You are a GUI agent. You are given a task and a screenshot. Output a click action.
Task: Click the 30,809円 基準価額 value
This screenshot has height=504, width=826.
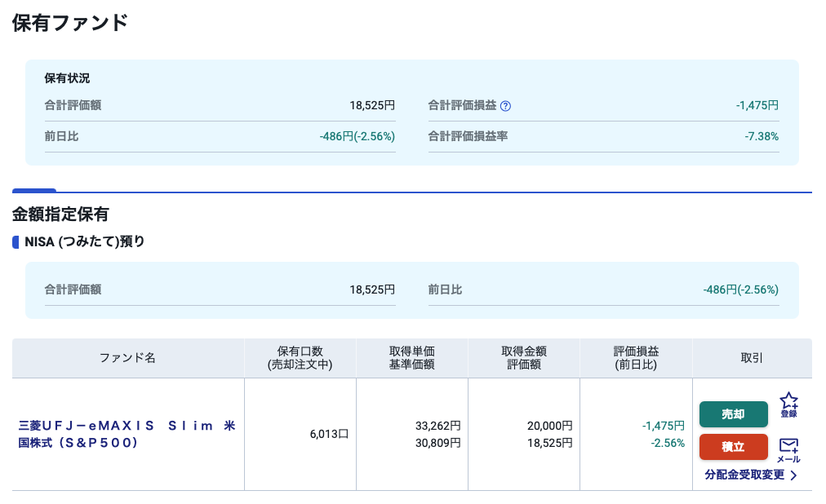click(437, 443)
